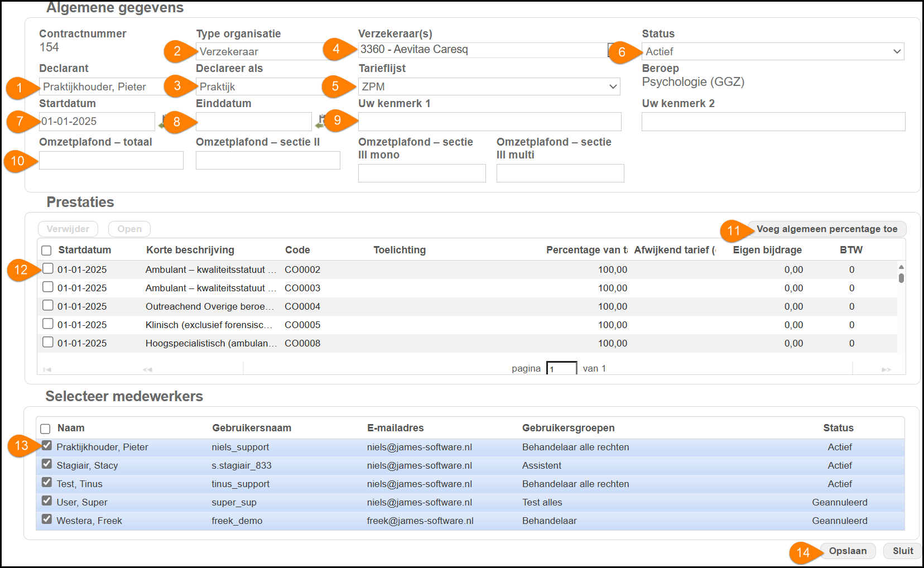
Task: Select all rows via Prestaties header checkbox
Action: click(x=46, y=251)
